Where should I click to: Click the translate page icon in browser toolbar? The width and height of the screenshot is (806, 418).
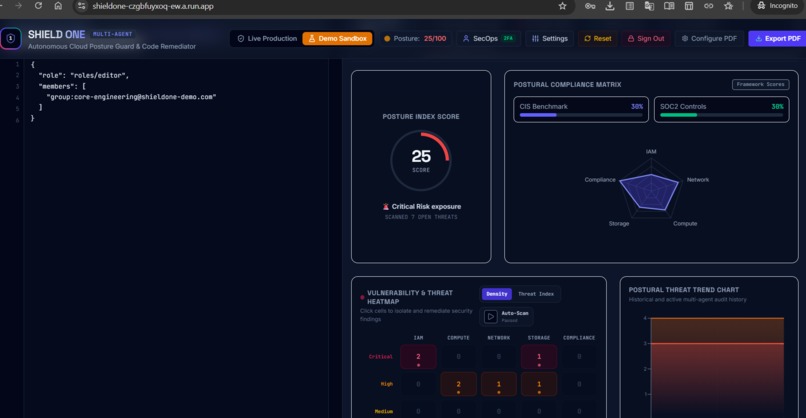(649, 6)
